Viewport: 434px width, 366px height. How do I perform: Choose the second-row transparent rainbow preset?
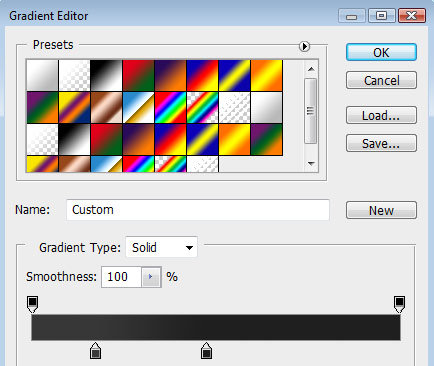pos(202,108)
